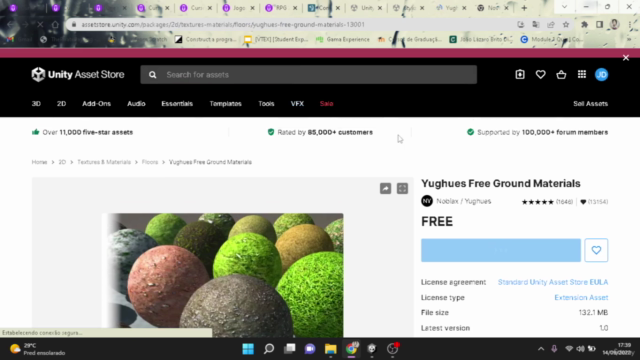
Task: Open the Add-Ons category menu
Action: coord(96,104)
